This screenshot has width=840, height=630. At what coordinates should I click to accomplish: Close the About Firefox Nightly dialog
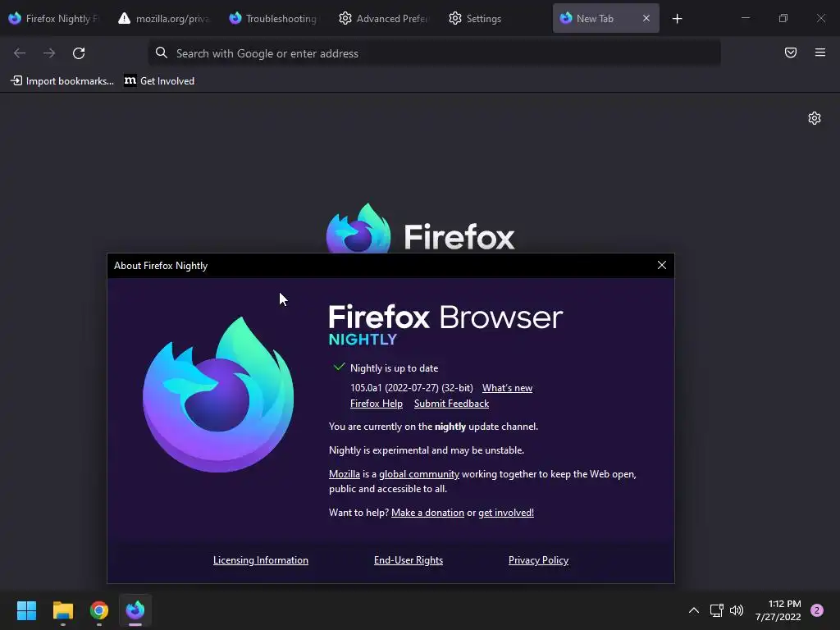coord(662,265)
